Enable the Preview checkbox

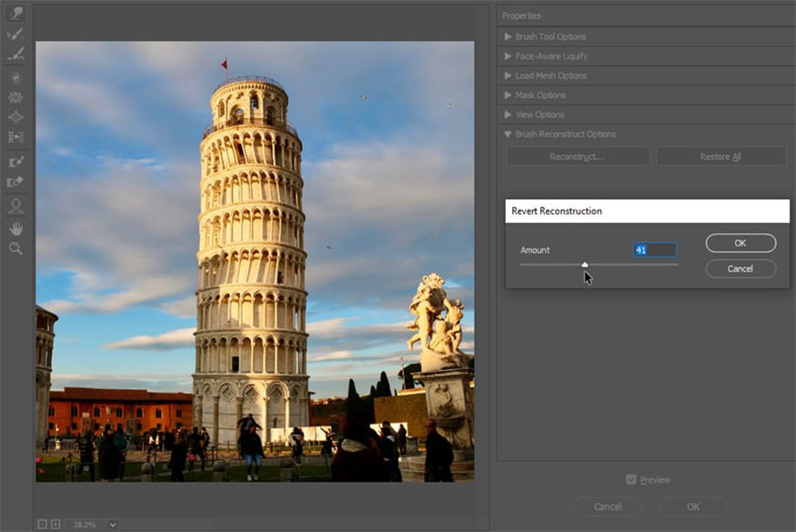(x=630, y=479)
